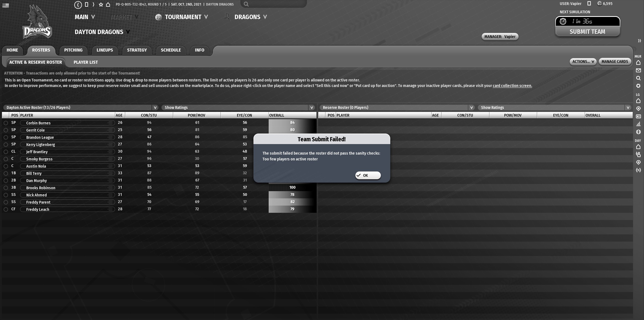Open the card collection screen link

512,86
